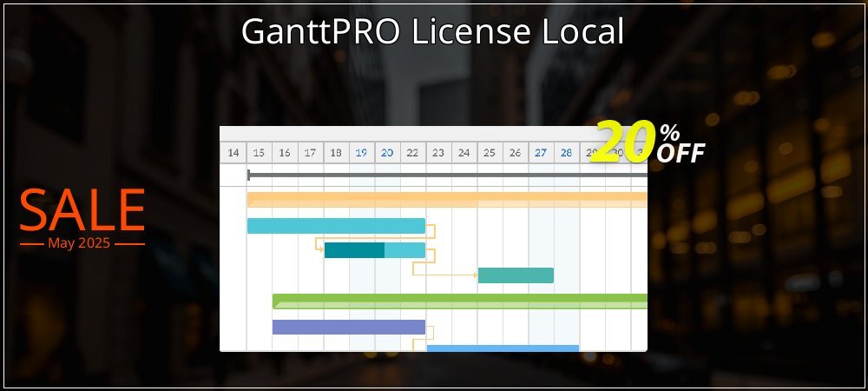The width and height of the screenshot is (868, 391).
Task: Click the May 2025 label
Action: point(79,242)
